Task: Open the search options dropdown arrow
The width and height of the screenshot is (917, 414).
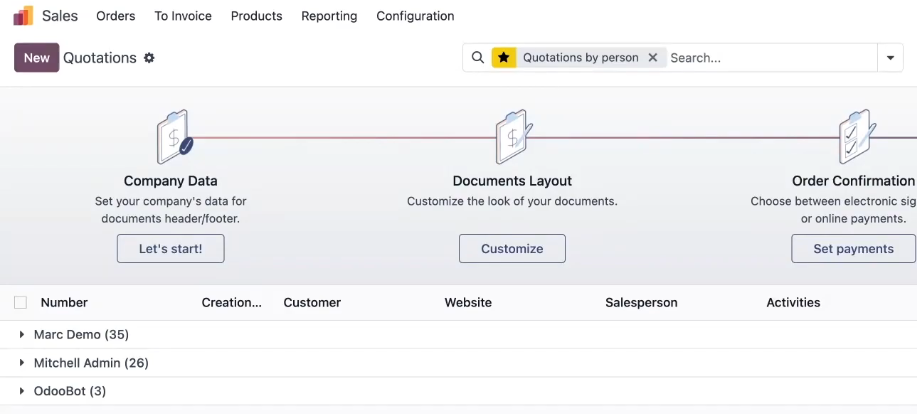Action: click(890, 57)
